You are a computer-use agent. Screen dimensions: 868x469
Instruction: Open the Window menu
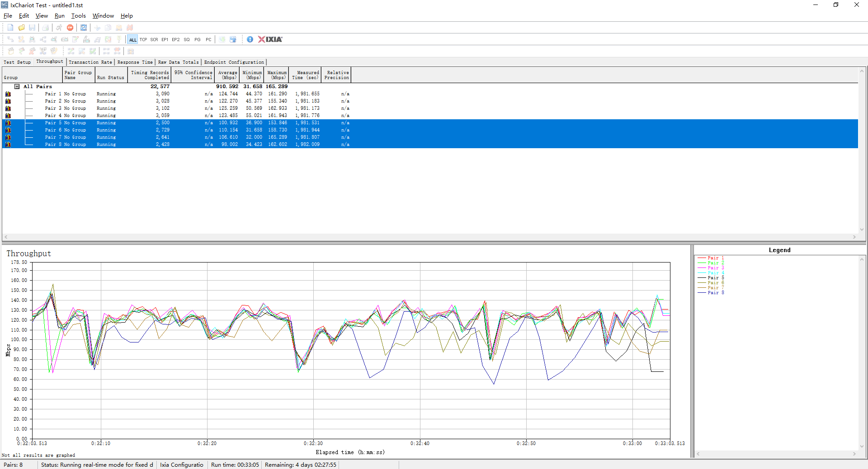tap(103, 16)
